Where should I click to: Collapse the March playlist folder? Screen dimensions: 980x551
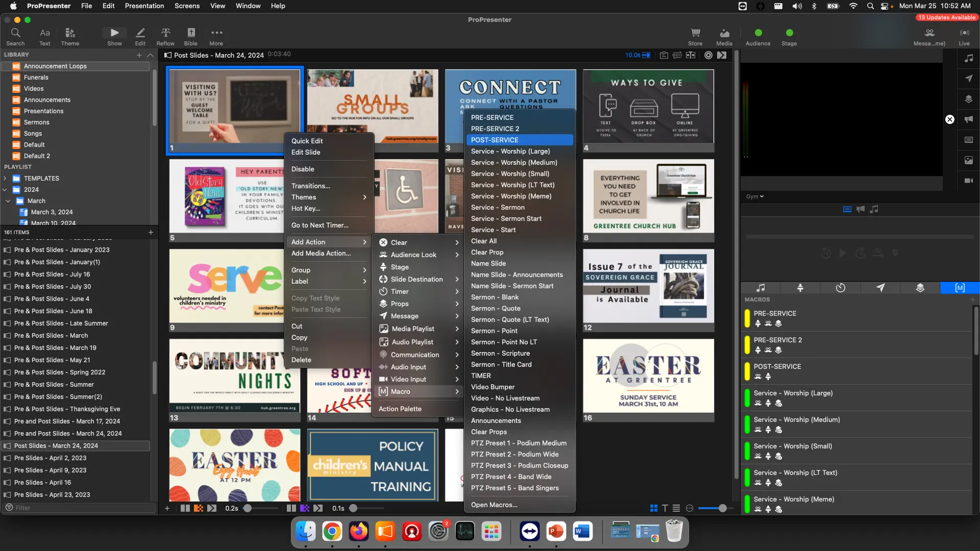[8, 201]
